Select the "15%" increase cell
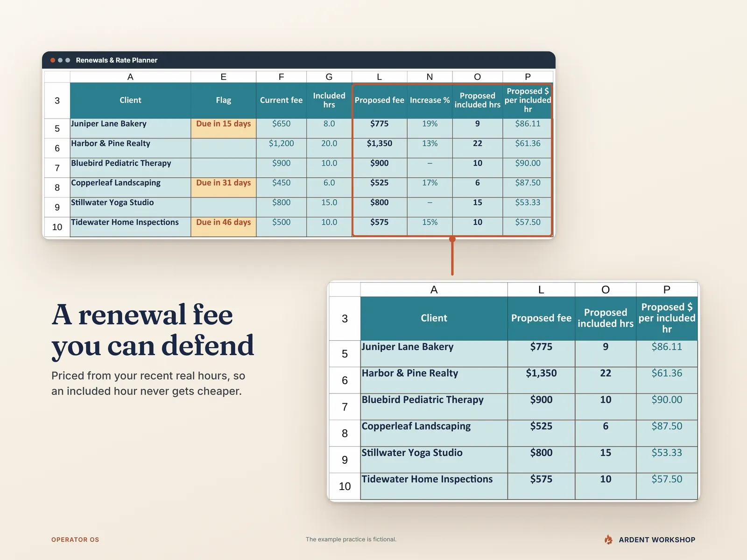747x560 pixels. (x=430, y=227)
